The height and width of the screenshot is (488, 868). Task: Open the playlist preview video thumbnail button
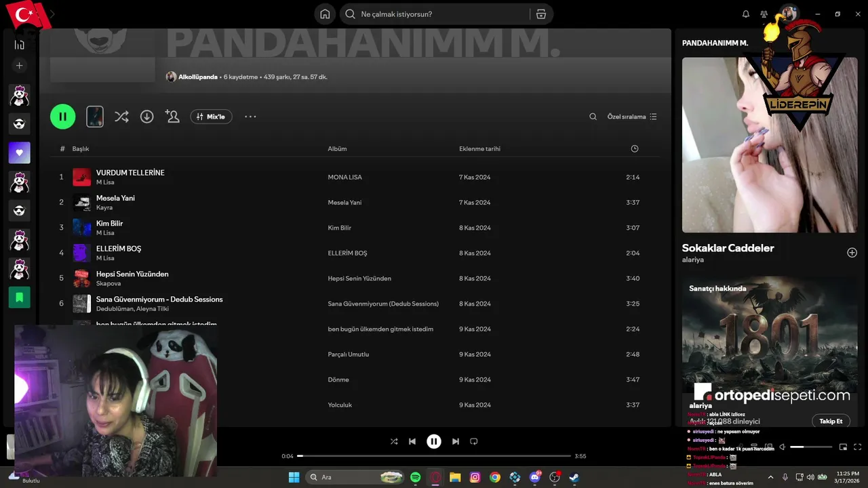(x=95, y=117)
